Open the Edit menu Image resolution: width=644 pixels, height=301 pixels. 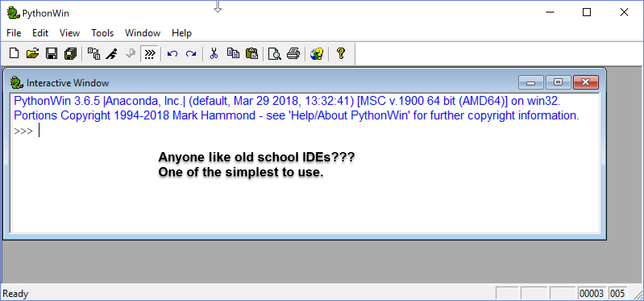40,33
